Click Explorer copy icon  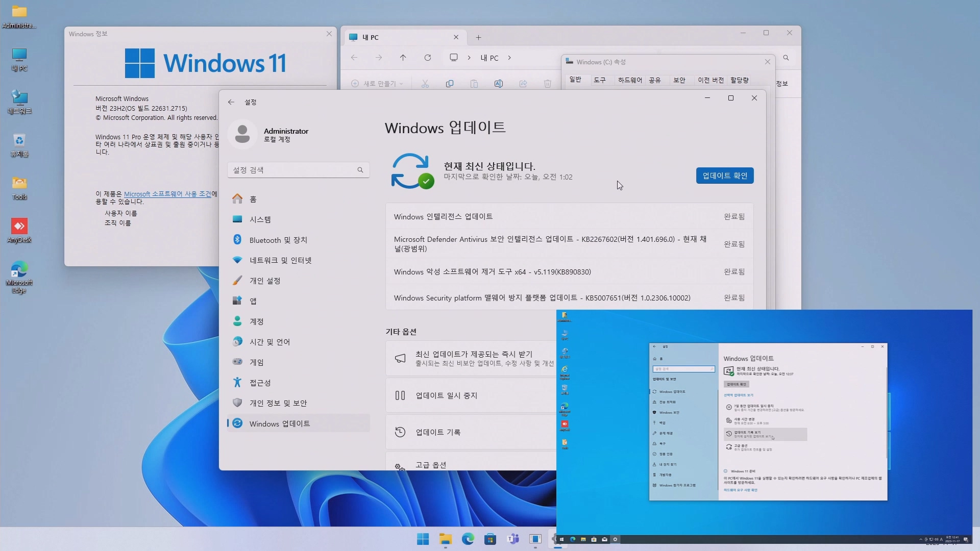click(450, 84)
